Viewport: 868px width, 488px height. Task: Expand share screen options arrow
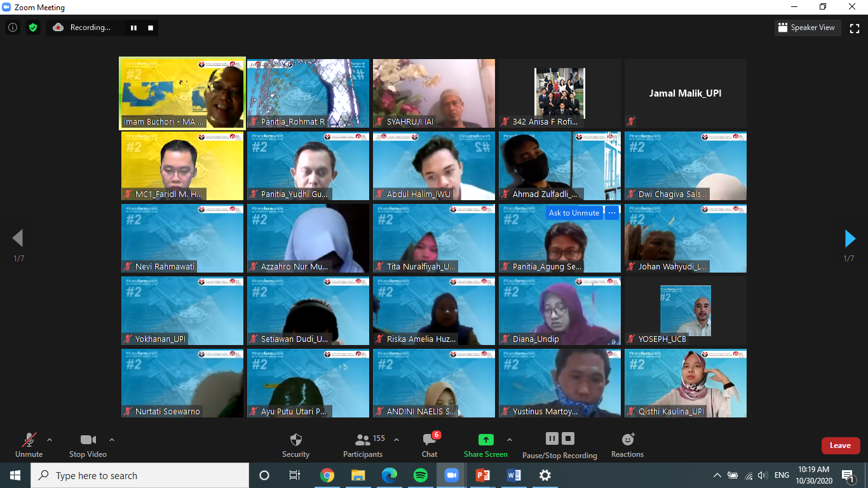[509, 440]
